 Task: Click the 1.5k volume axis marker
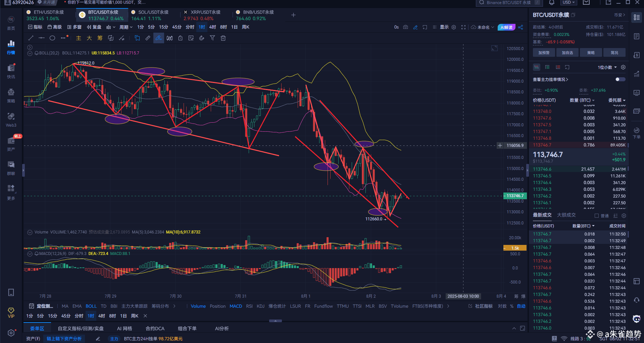[515, 248]
